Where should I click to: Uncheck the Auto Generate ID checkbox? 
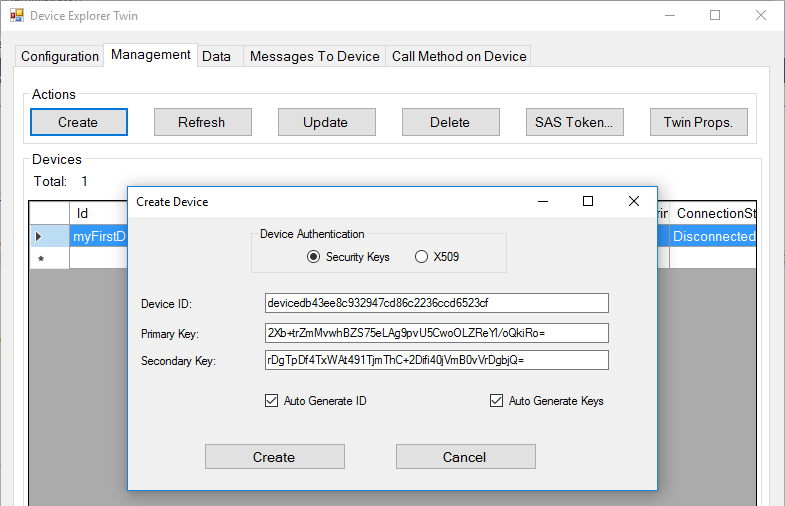272,401
